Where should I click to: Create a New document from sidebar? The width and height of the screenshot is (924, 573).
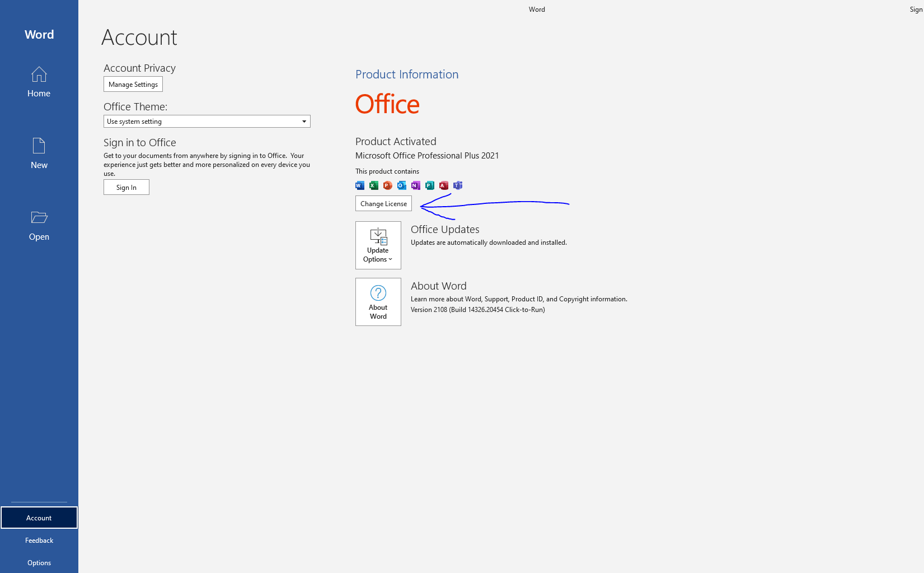click(39, 153)
